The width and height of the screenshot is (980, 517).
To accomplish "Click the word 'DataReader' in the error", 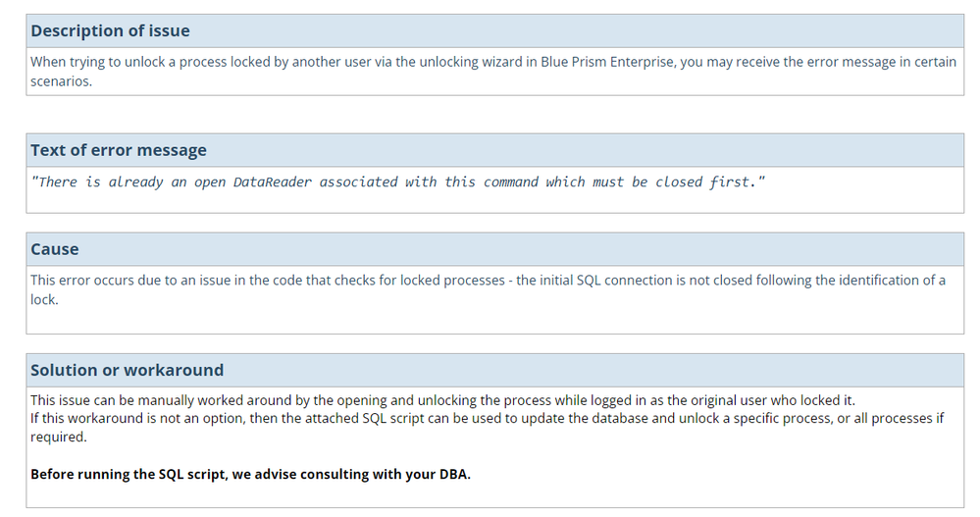I will 273,181.
